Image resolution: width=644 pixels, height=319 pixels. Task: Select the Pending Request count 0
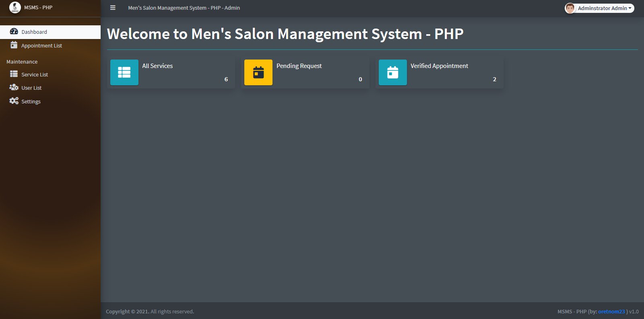point(360,79)
